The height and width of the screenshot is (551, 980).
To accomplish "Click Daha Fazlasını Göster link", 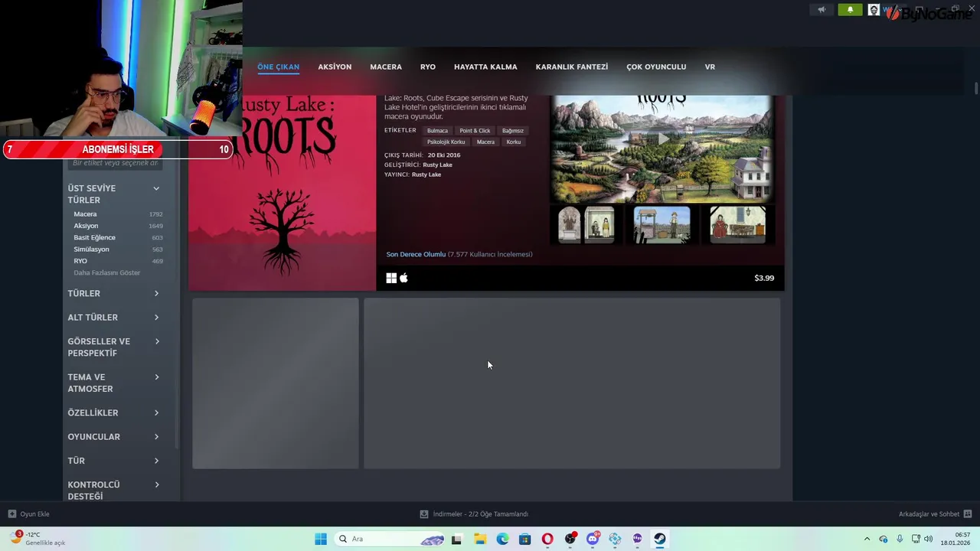I will click(x=106, y=272).
